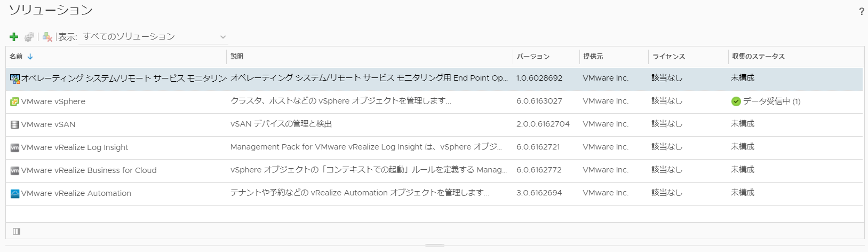Select VMware vRealize Log Insight name
Image resolution: width=868 pixels, height=252 pixels.
(x=75, y=147)
